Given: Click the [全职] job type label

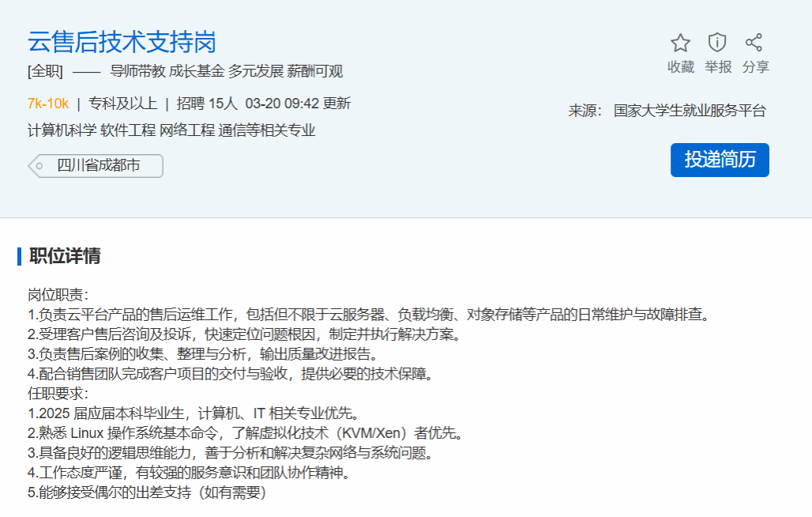Looking at the screenshot, I should point(45,71).
